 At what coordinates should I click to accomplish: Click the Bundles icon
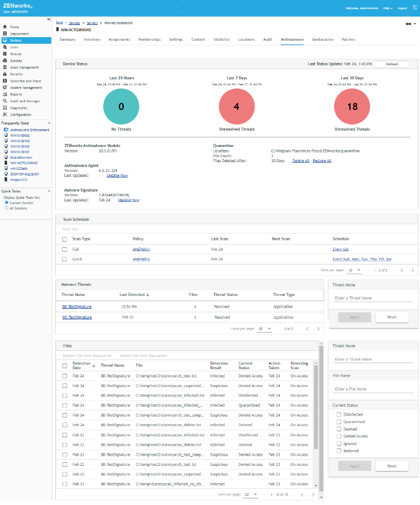click(x=5, y=61)
